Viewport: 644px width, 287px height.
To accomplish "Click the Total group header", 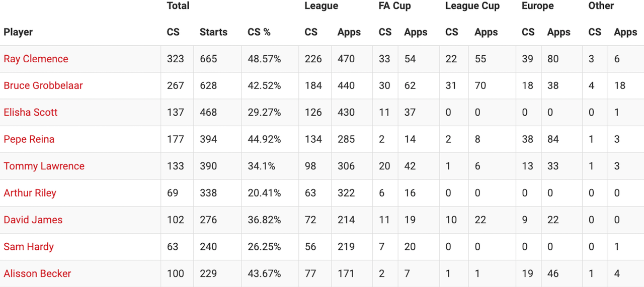I will tap(178, 6).
